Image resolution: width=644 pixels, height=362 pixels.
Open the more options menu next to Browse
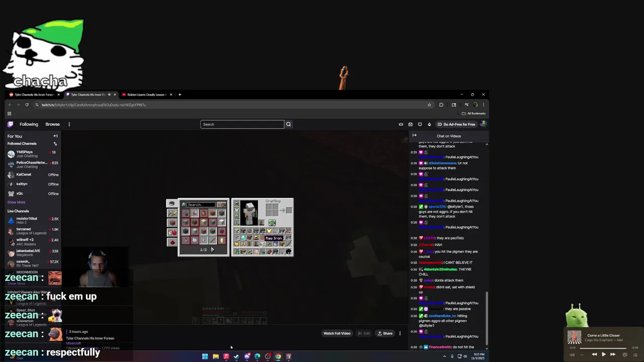point(69,124)
